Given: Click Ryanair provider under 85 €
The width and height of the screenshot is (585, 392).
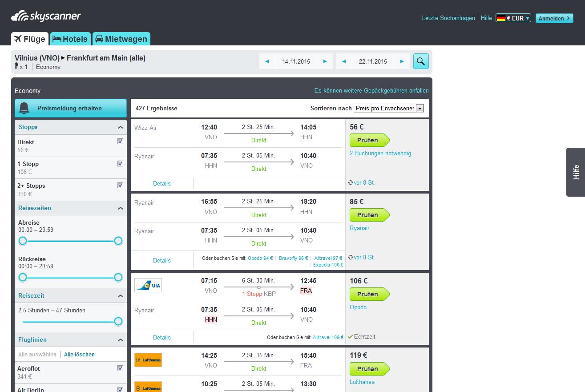Looking at the screenshot, I should [359, 228].
